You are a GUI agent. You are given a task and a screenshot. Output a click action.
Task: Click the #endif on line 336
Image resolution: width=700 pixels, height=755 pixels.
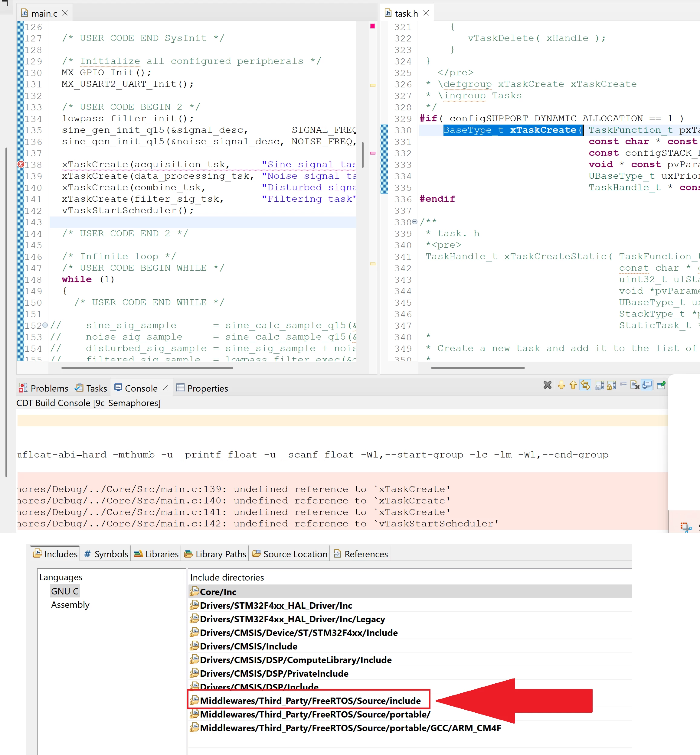(437, 199)
